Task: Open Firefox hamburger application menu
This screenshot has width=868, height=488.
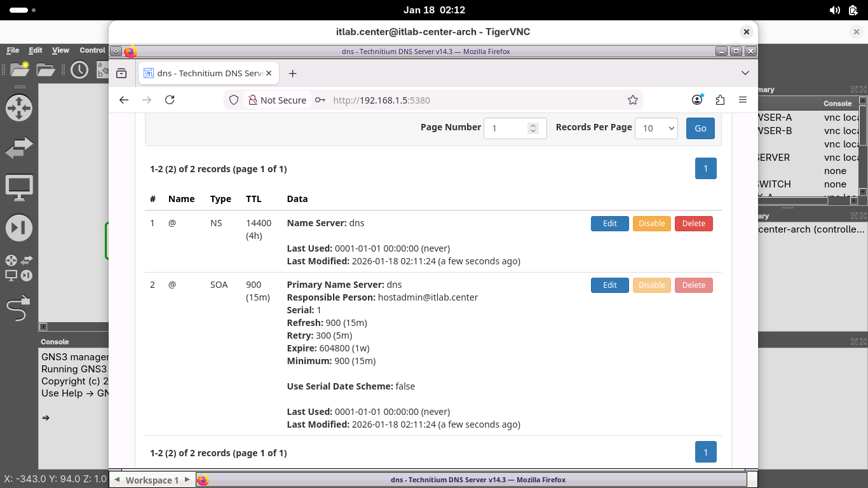Action: (x=742, y=100)
